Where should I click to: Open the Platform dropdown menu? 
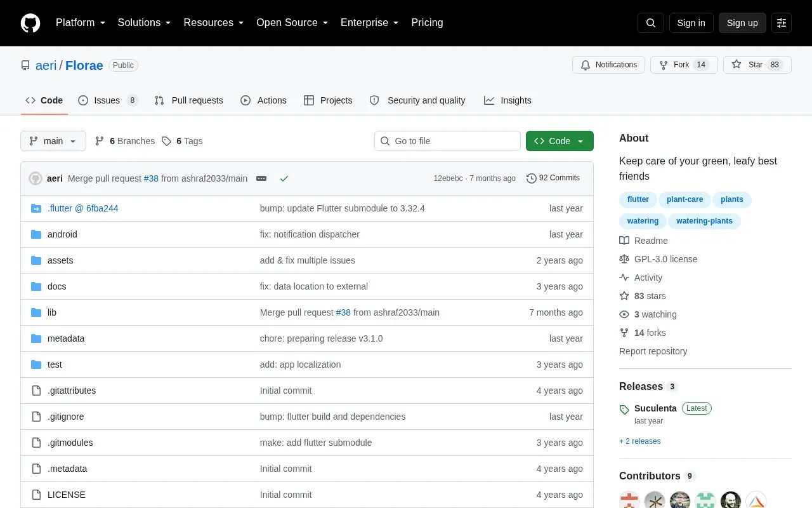pos(81,23)
